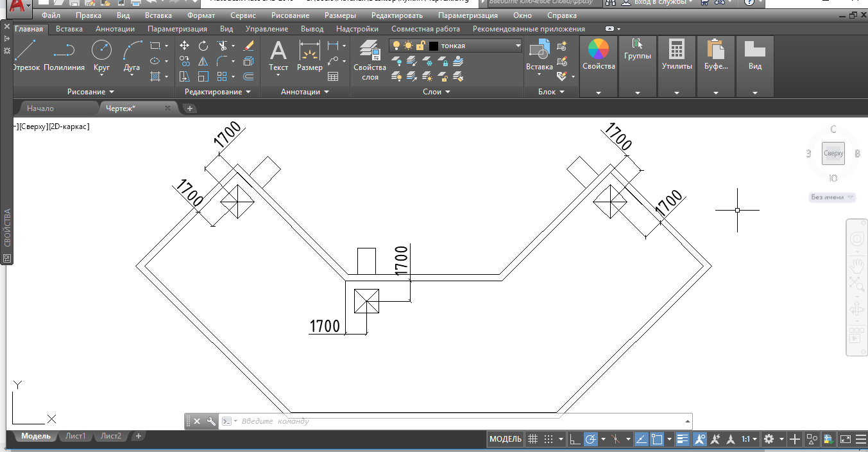Activate the Move tool icon
The height and width of the screenshot is (452, 868).
click(185, 46)
